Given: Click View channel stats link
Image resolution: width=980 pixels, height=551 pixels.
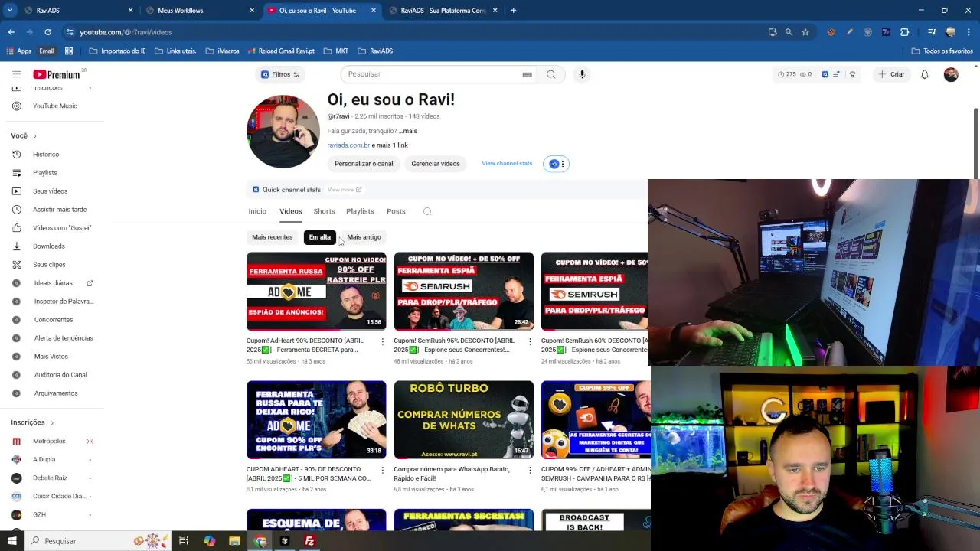Looking at the screenshot, I should tap(507, 163).
